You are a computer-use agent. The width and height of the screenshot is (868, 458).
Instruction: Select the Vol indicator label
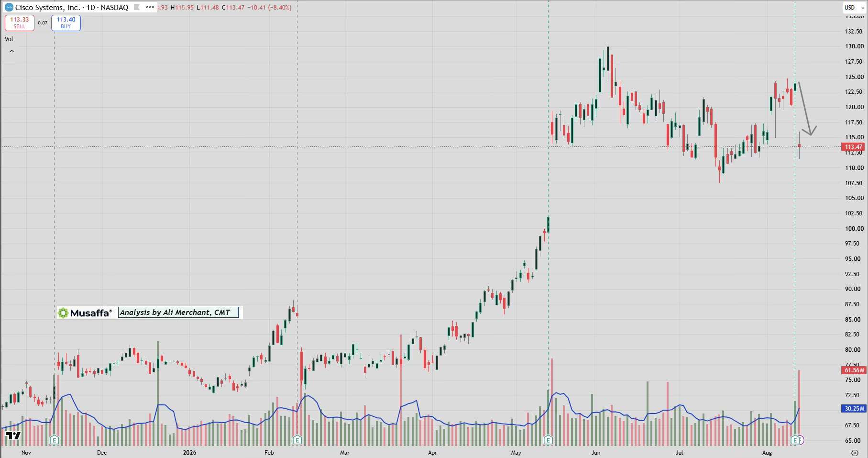tap(9, 39)
